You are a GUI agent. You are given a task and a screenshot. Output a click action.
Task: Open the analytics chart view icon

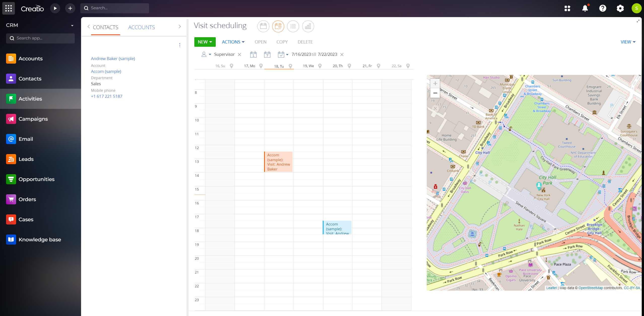pyautogui.click(x=308, y=26)
